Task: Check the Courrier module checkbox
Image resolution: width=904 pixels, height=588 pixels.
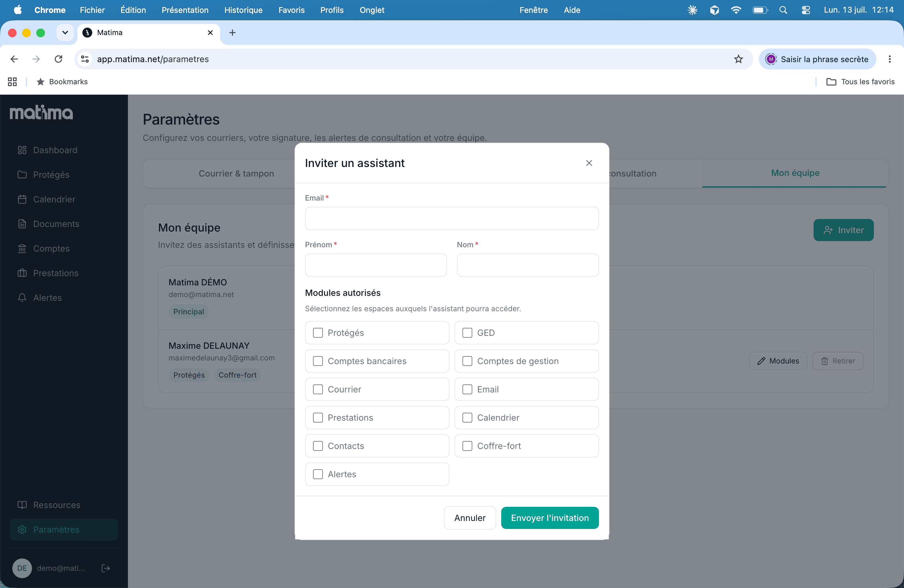Action: pyautogui.click(x=318, y=389)
